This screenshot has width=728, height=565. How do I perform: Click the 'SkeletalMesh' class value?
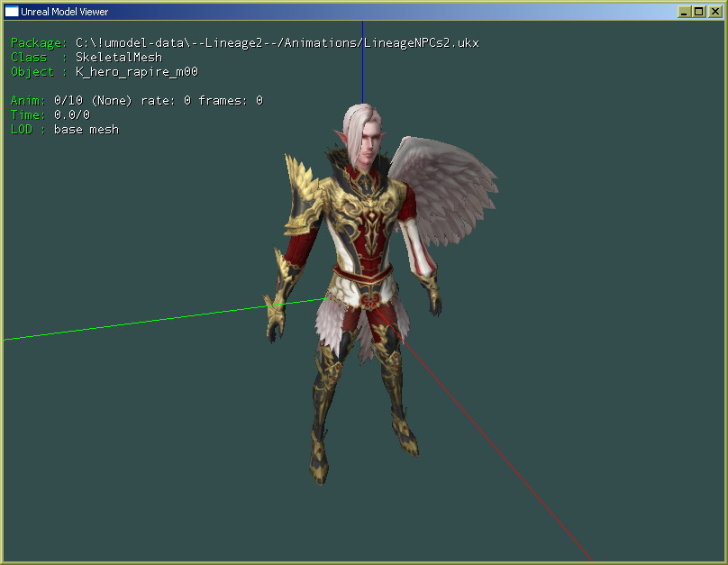click(x=119, y=58)
